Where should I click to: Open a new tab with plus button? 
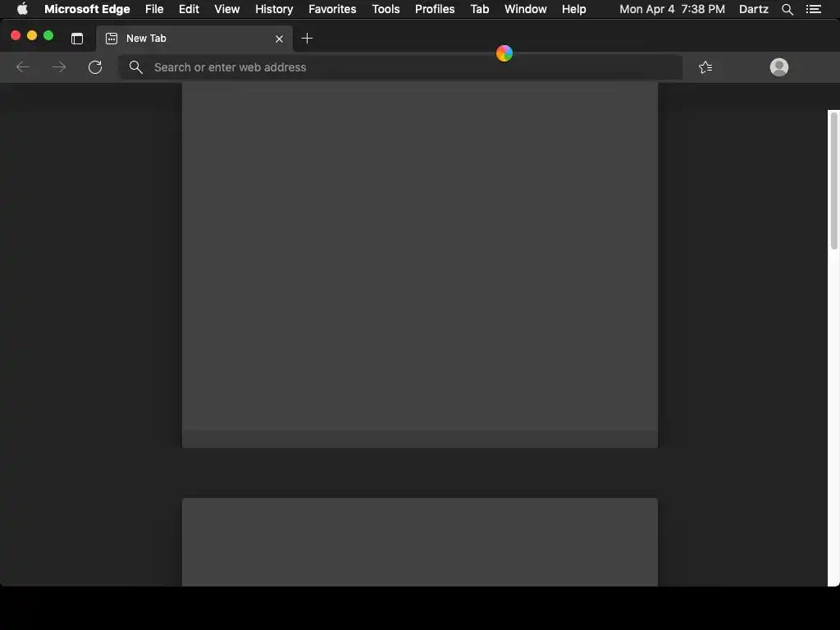[x=307, y=39]
